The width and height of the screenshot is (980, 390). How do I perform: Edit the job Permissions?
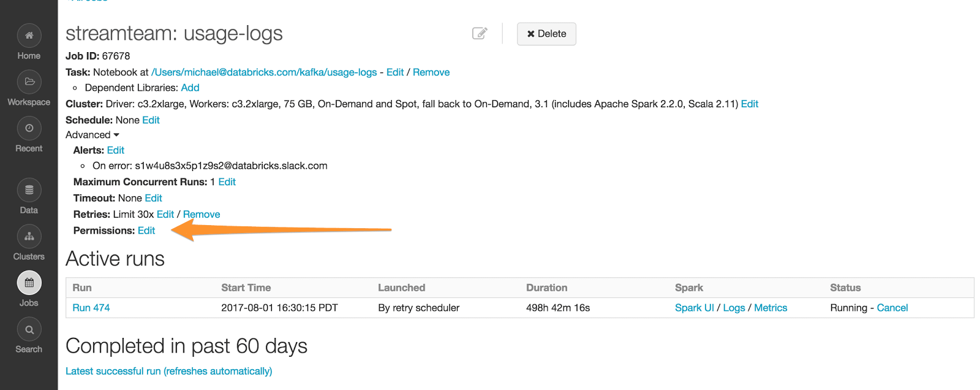click(146, 231)
